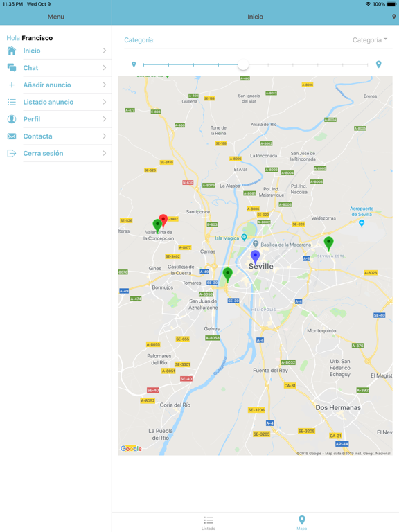The width and height of the screenshot is (399, 532).
Task: Tap the La Rinconada label on the map
Action: pos(264,156)
